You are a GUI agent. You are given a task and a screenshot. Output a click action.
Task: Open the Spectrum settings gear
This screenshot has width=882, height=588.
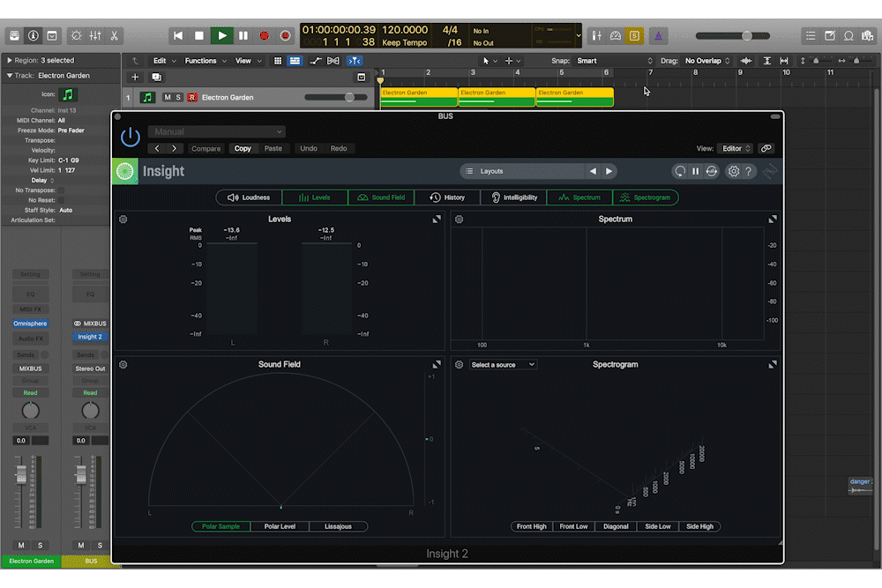point(459,220)
